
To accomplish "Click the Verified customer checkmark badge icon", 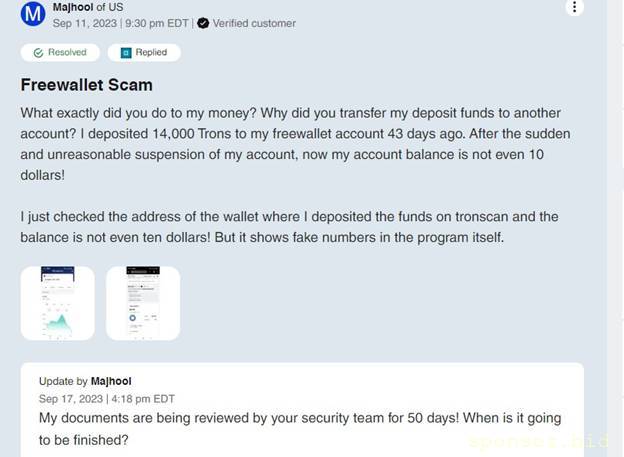I will [203, 23].
